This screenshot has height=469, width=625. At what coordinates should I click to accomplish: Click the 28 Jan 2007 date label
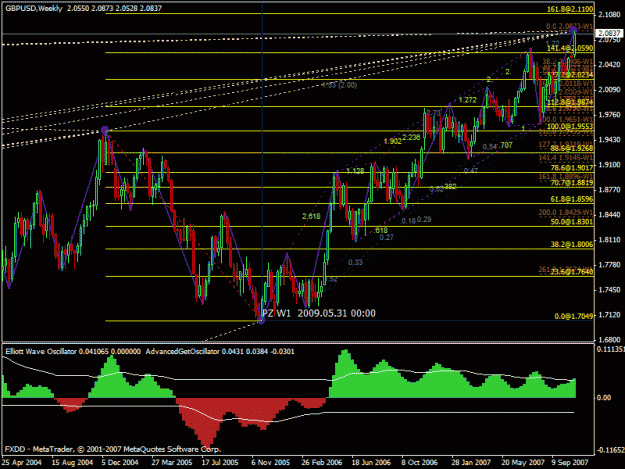(471, 462)
